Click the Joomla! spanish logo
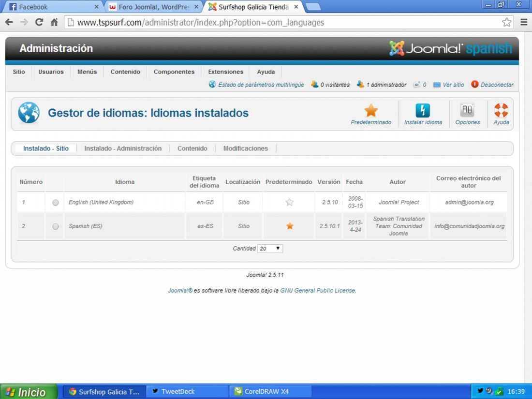This screenshot has width=532, height=399. pos(451,48)
